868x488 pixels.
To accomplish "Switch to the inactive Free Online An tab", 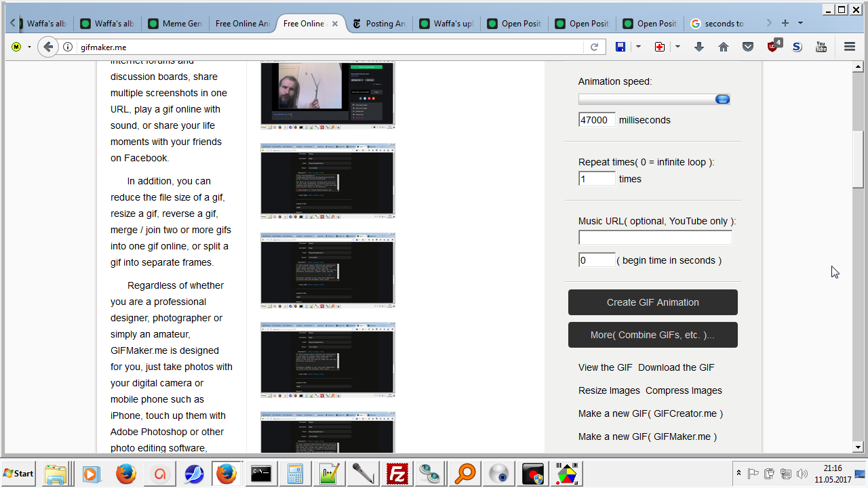I will click(x=243, y=24).
